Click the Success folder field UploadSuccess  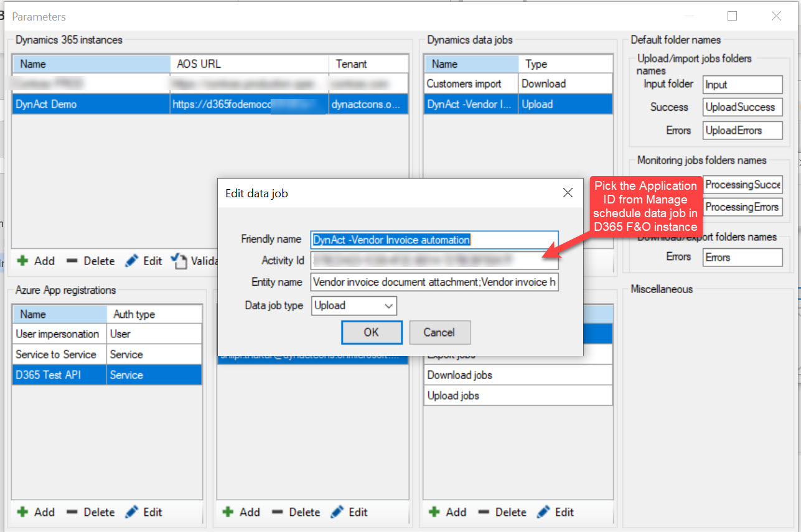[x=742, y=107]
